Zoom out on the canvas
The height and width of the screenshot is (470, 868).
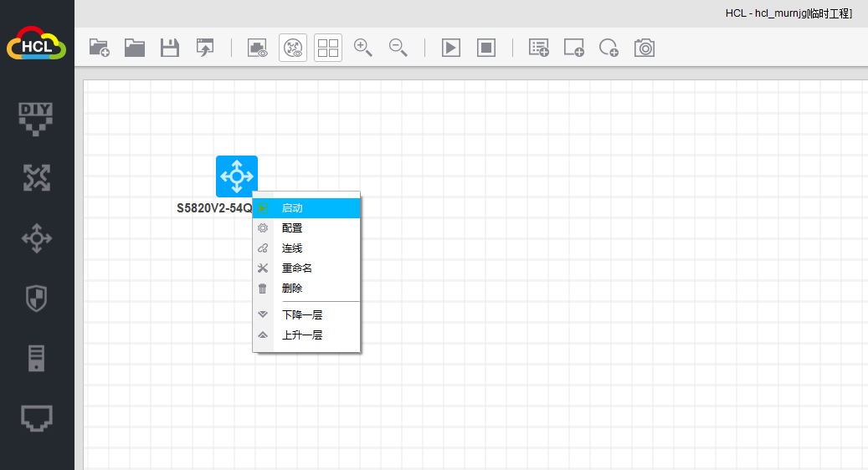pos(398,48)
